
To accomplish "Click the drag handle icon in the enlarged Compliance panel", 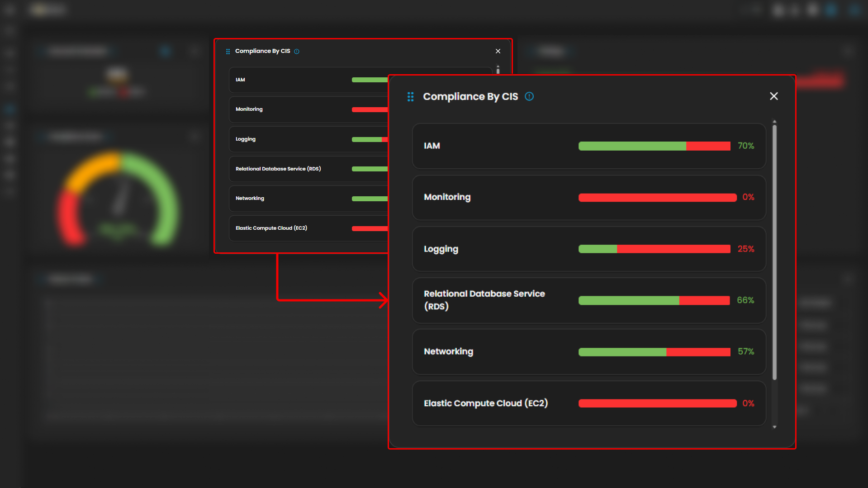I will pos(410,97).
